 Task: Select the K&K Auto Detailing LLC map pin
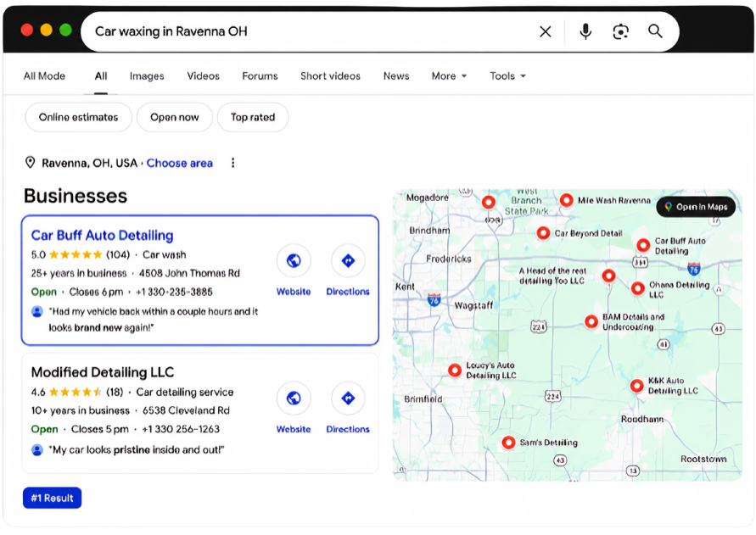(637, 386)
